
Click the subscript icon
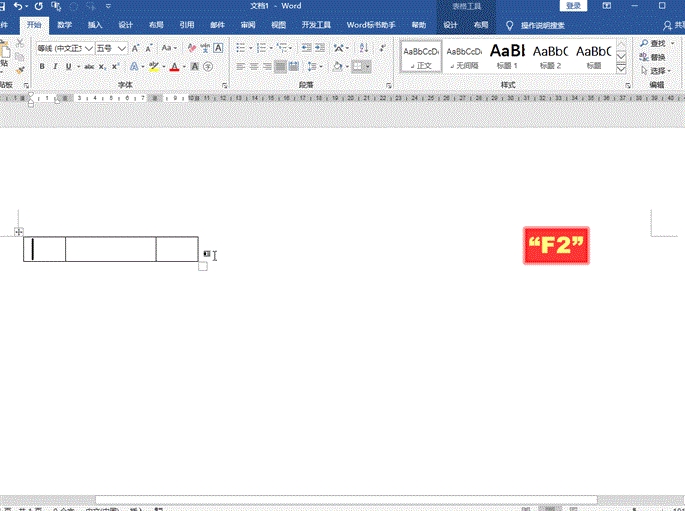pyautogui.click(x=104, y=67)
